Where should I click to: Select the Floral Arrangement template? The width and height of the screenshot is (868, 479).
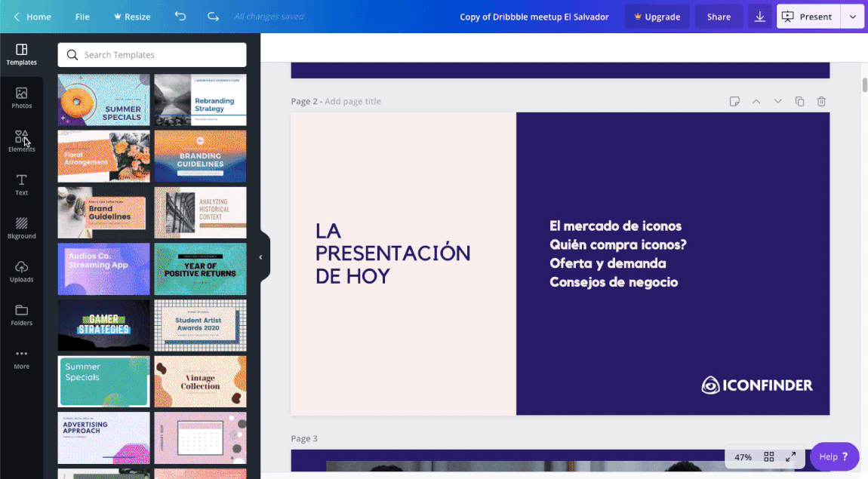(x=103, y=157)
